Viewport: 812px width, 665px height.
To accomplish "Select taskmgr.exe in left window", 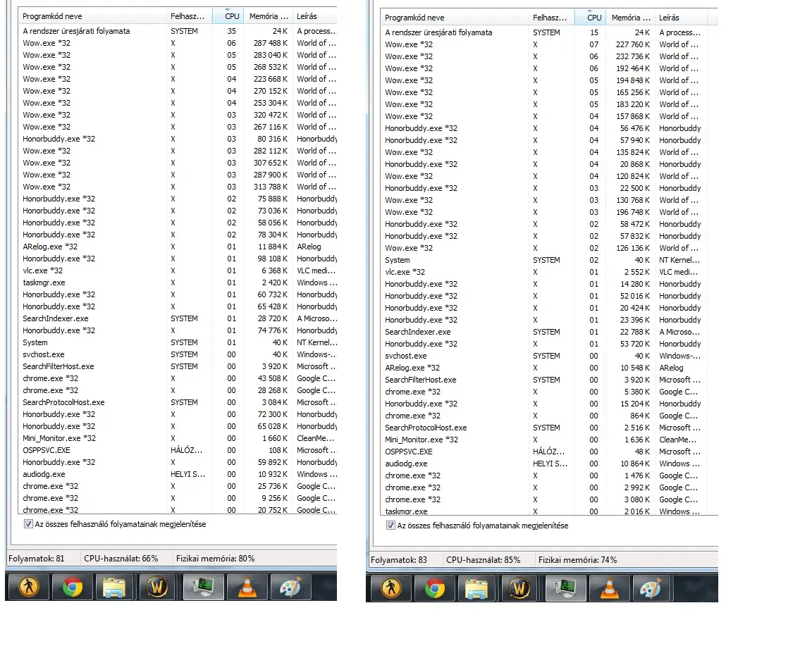I will (x=178, y=282).
